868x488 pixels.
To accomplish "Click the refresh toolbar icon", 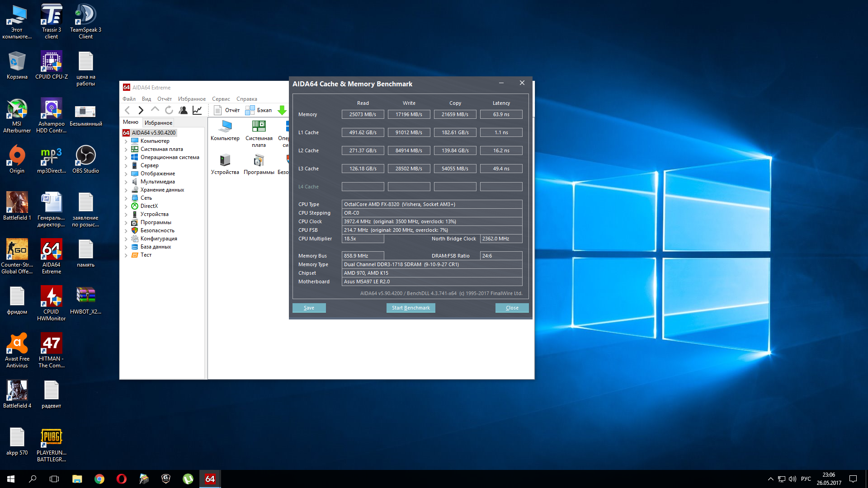I will click(x=169, y=110).
